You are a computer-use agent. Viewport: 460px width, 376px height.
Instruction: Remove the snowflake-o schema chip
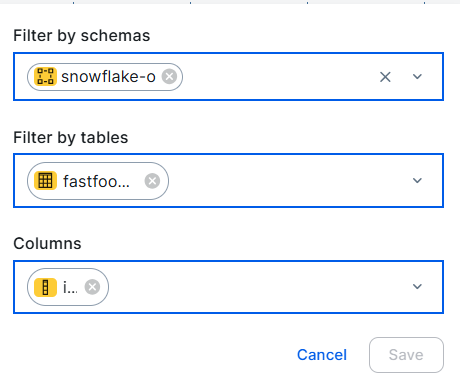tap(169, 77)
